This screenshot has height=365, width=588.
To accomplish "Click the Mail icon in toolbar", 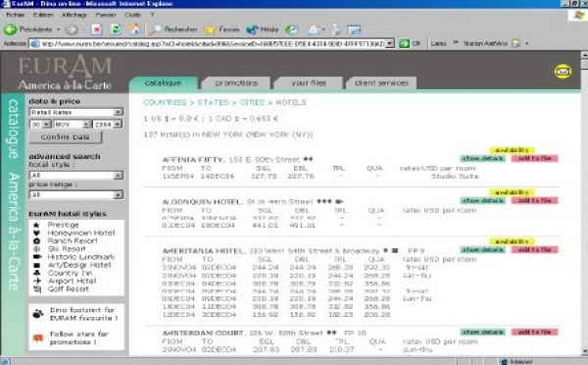I will click(x=315, y=29).
